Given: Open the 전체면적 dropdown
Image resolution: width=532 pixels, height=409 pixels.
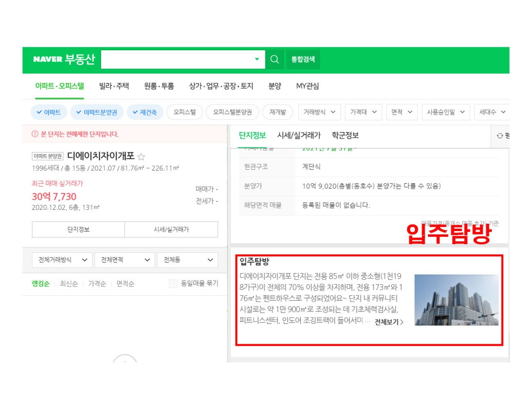Looking at the screenshot, I should click(125, 260).
